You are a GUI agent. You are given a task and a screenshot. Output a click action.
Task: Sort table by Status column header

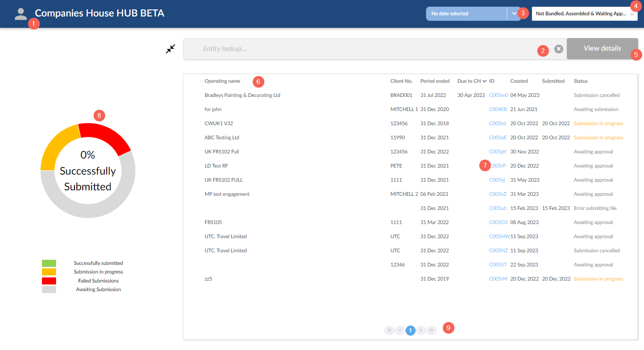coord(581,81)
